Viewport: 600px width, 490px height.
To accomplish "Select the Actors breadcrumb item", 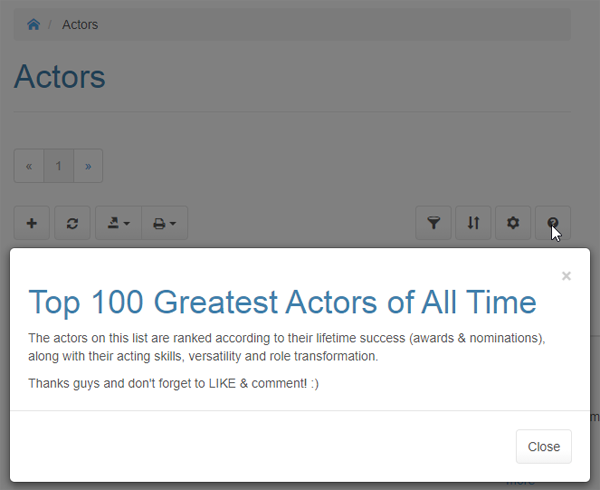I will coord(80,24).
